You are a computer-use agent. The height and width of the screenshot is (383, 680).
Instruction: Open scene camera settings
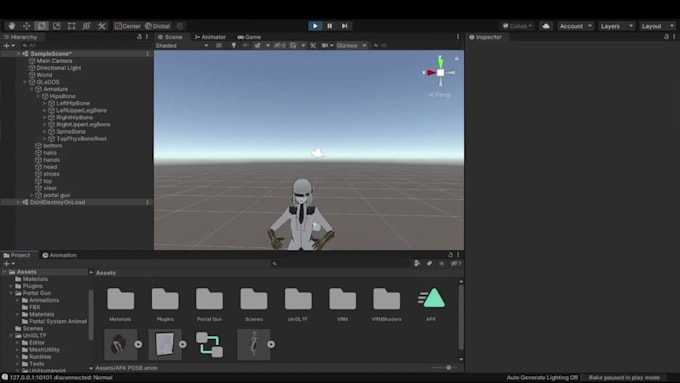[325, 45]
